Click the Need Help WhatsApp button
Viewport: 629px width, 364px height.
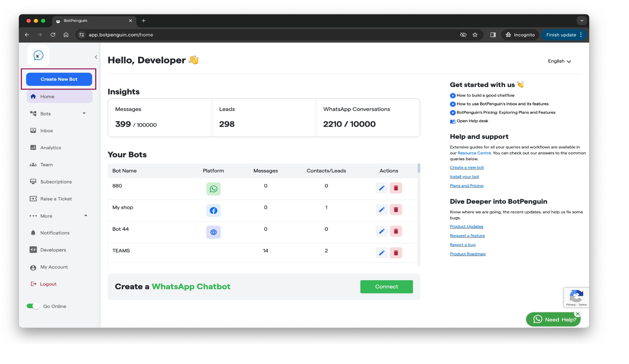coord(553,320)
